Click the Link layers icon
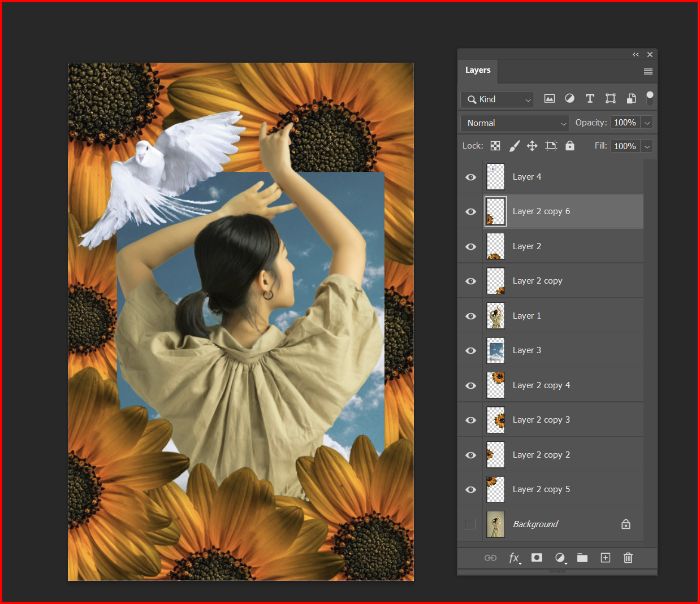700x604 pixels. 490,558
